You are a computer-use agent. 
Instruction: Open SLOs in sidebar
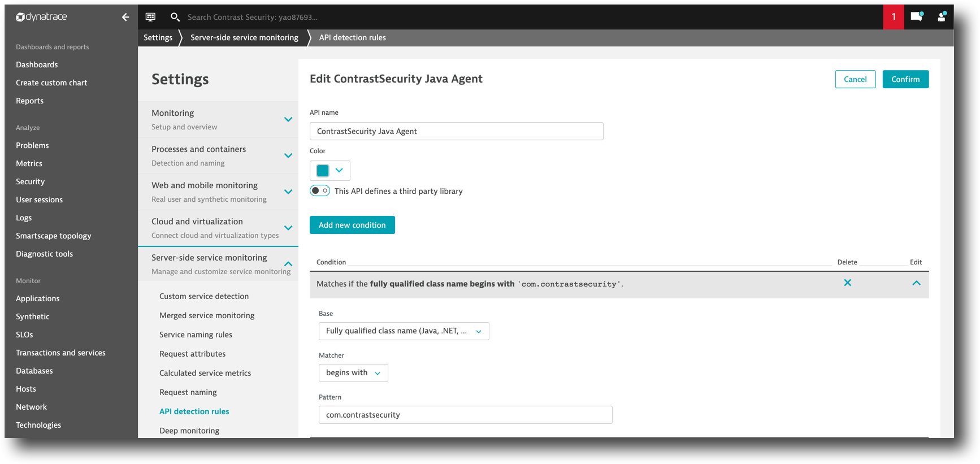[24, 335]
